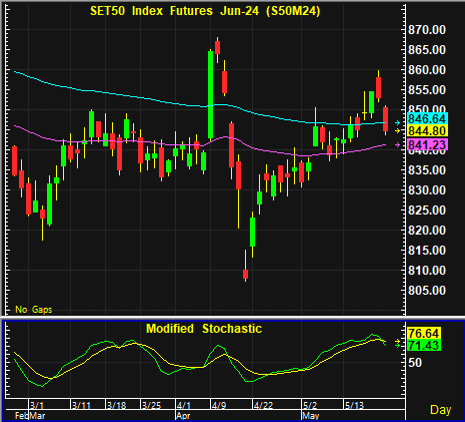The height and width of the screenshot is (422, 465).
Task: Click the Apr month label on the time axis
Action: (183, 416)
